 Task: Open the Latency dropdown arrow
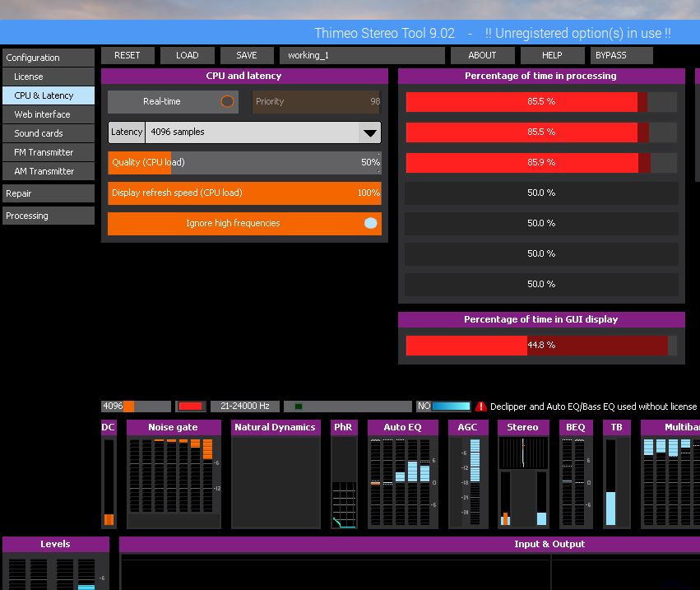click(369, 132)
